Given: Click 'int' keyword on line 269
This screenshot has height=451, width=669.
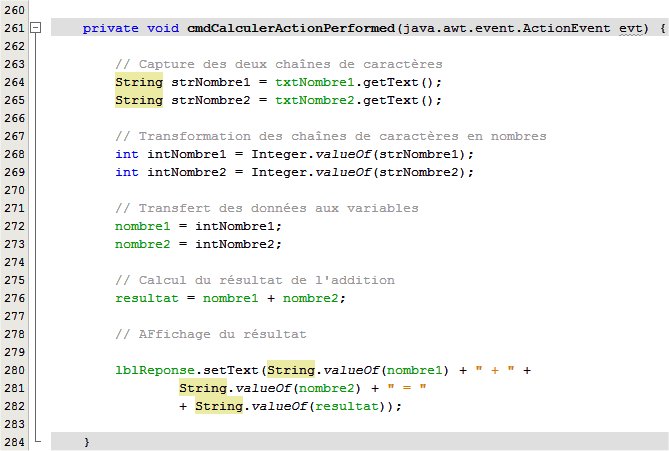Looking at the screenshot, I should 127,172.
